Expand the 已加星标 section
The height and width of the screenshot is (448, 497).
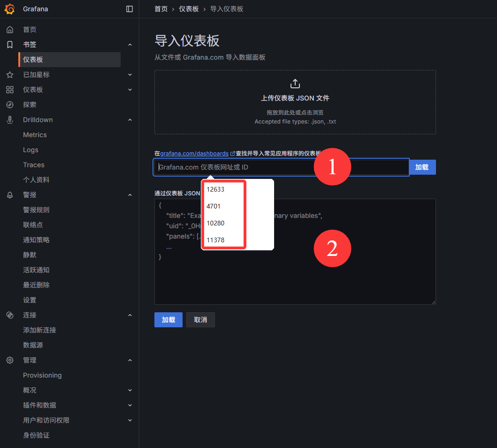coord(130,75)
